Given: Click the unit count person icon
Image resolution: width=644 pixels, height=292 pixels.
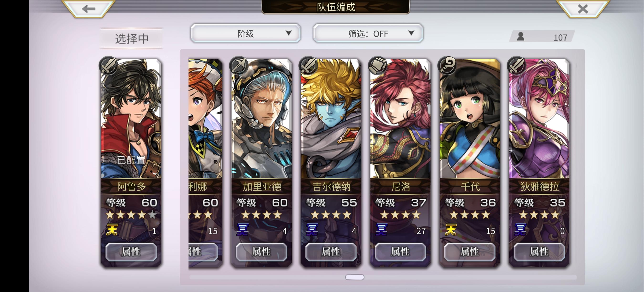Looking at the screenshot, I should [x=521, y=36].
